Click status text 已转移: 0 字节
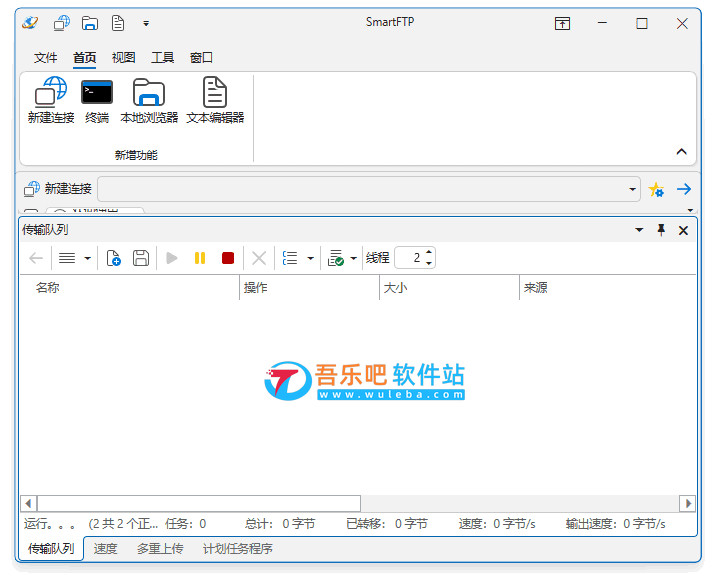This screenshot has width=716, height=584. [387, 524]
